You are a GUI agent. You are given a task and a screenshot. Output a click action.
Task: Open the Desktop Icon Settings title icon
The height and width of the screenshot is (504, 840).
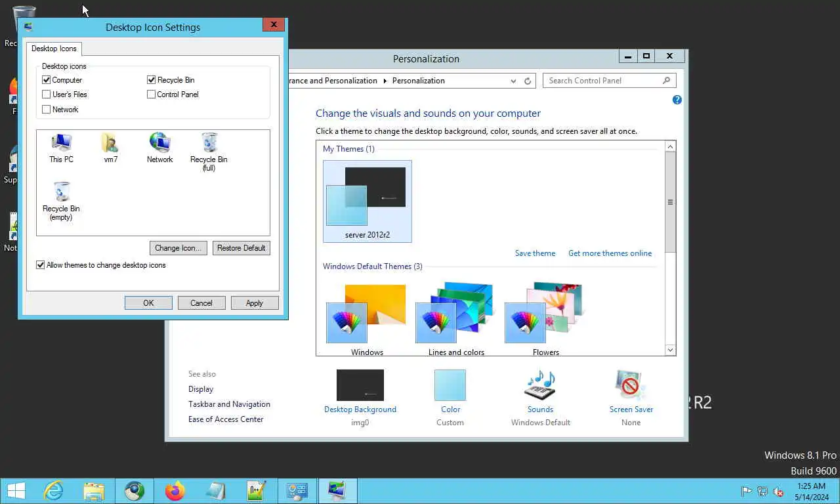pyautogui.click(x=28, y=27)
